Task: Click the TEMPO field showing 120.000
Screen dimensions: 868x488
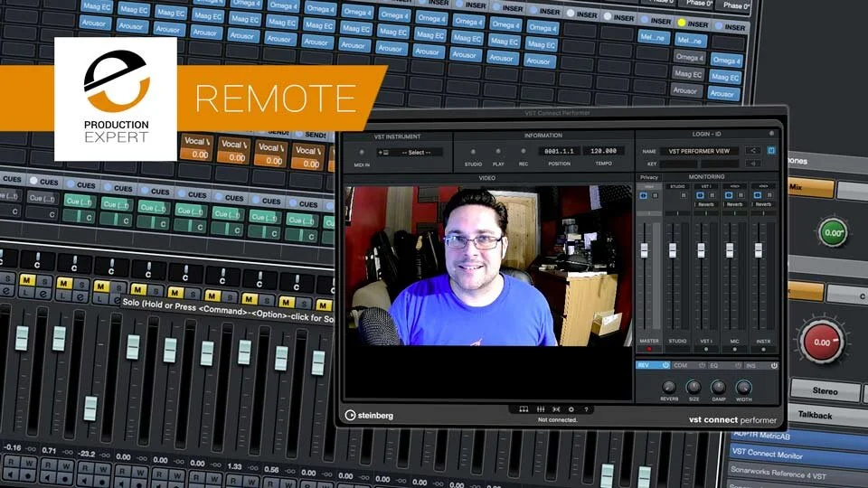Action: (x=603, y=151)
